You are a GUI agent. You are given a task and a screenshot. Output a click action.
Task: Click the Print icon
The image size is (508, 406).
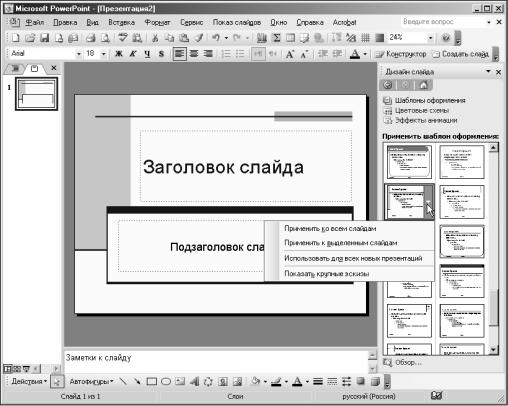click(90, 38)
